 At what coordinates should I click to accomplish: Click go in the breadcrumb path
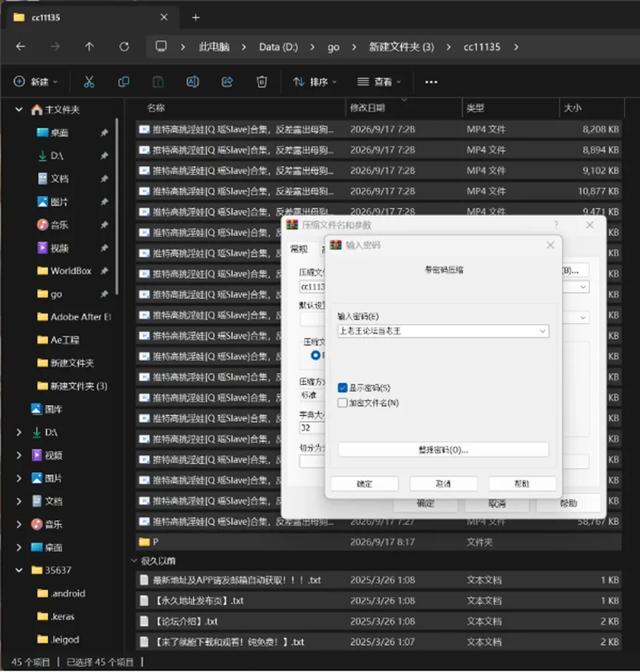[x=333, y=47]
